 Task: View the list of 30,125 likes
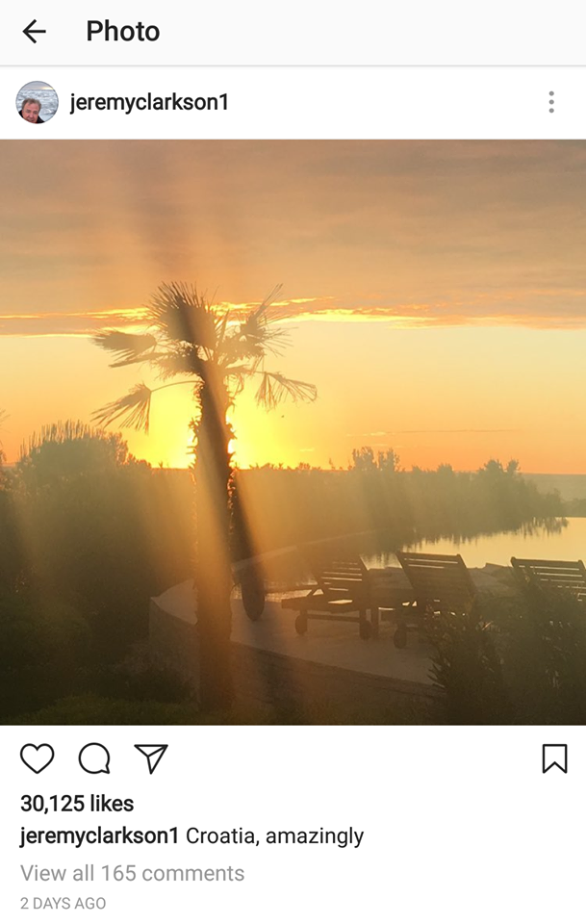77,803
